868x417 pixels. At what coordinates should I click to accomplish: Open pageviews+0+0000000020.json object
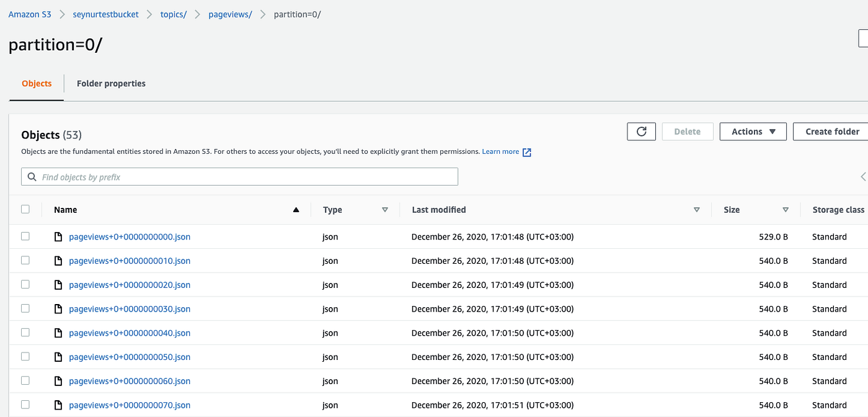click(130, 285)
